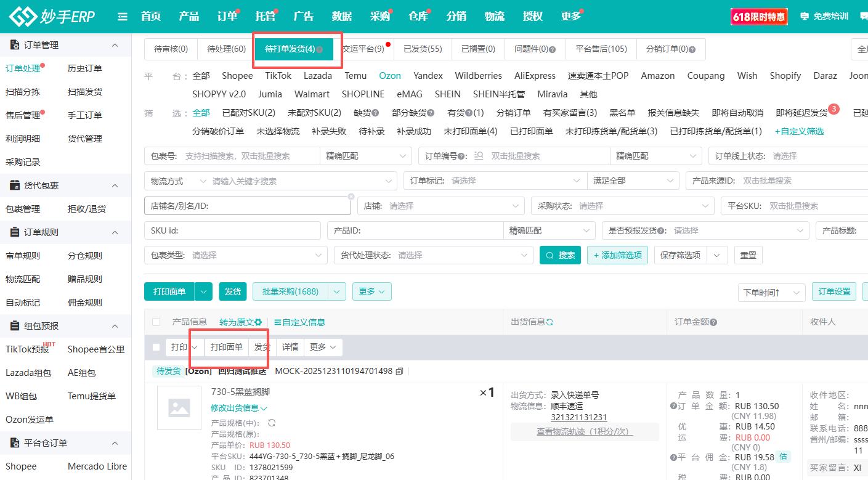Click 自定义筛选 add filter link
The image size is (868, 480).
pos(799,131)
